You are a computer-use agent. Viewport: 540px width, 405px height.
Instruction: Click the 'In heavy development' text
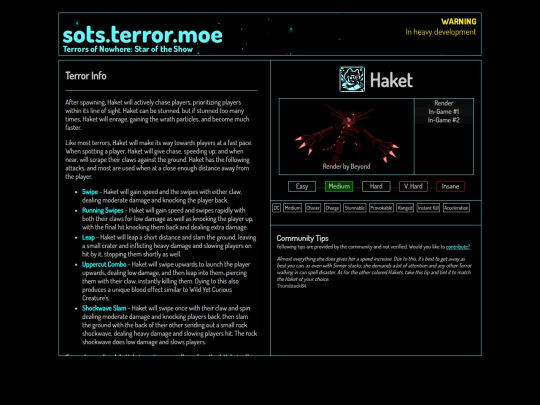441,32
